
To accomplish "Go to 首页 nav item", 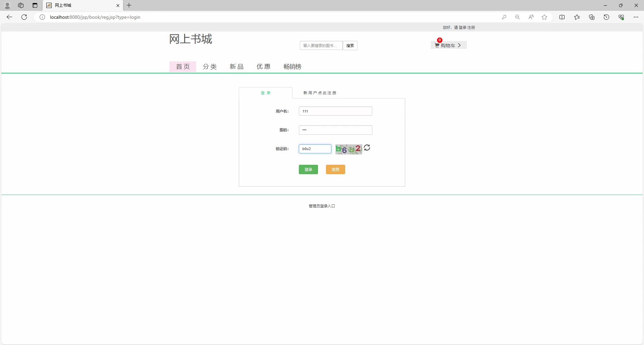I will coord(183,67).
